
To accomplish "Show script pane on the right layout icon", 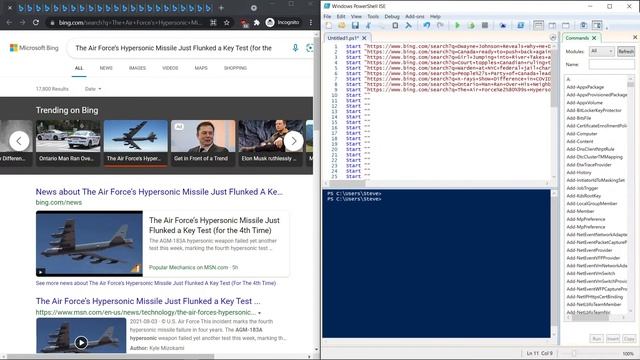I will coord(552,25).
